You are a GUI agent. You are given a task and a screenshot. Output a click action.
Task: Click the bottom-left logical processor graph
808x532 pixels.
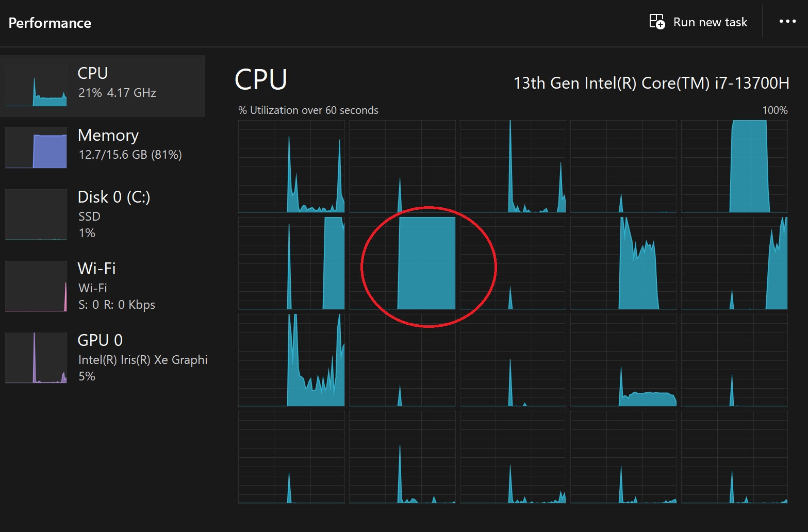pyautogui.click(x=291, y=457)
